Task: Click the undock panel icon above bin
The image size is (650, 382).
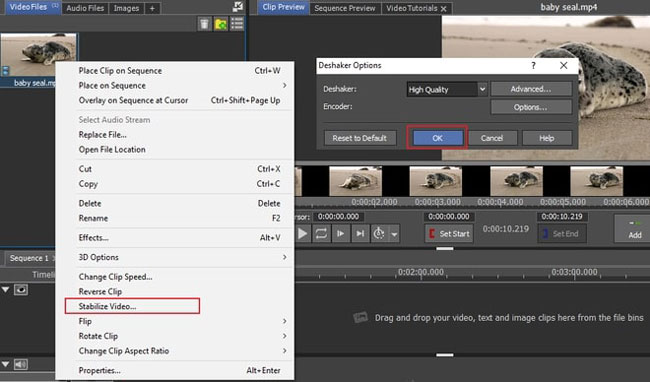Action: pos(238,6)
